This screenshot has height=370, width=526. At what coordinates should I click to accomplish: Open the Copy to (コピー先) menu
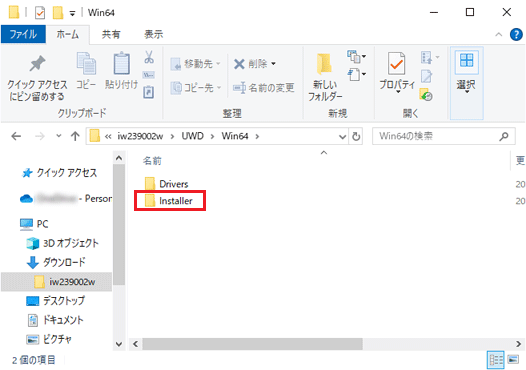tap(195, 88)
